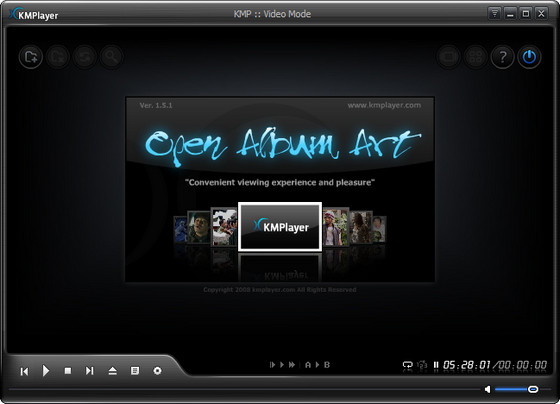Open help with the question mark icon
Screen dimensions: 560x404
point(502,57)
